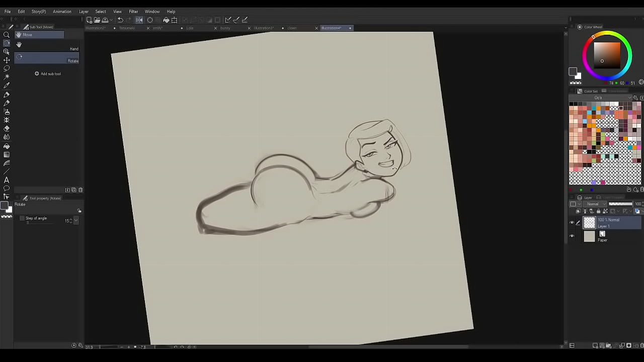644x362 pixels.
Task: Choose the Hand sub tool
Action: pos(74,49)
